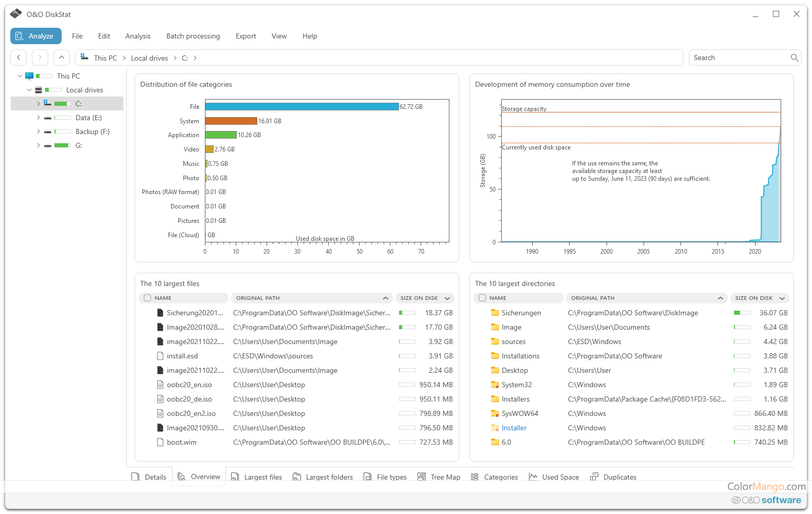The width and height of the screenshot is (812, 514).
Task: Sort largest files by Original Path column
Action: coord(312,298)
